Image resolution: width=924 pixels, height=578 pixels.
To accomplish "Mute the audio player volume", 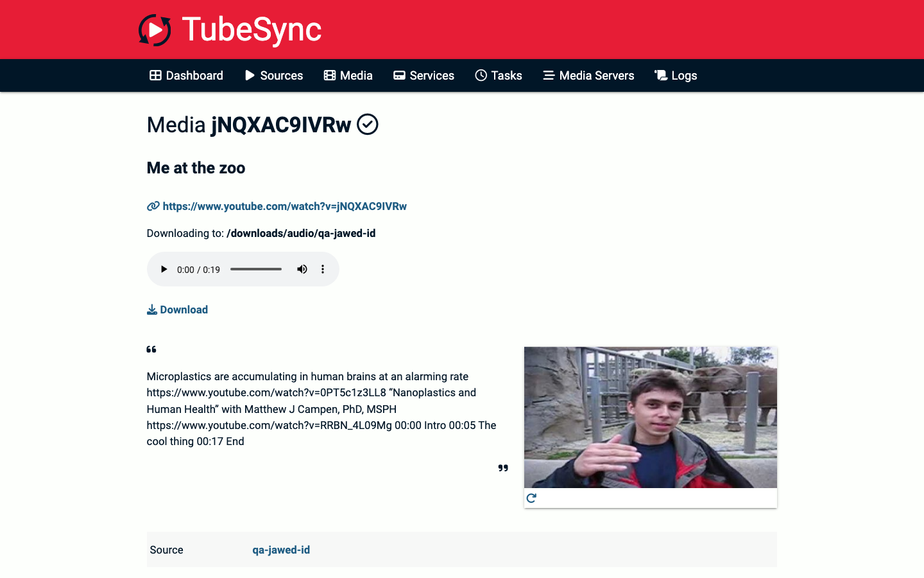I will (x=302, y=269).
